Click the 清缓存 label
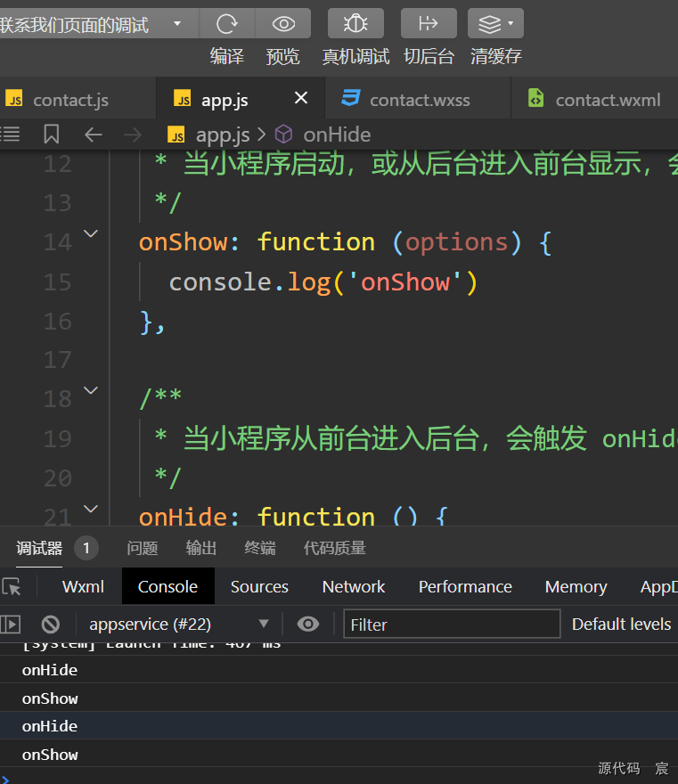 coord(496,56)
